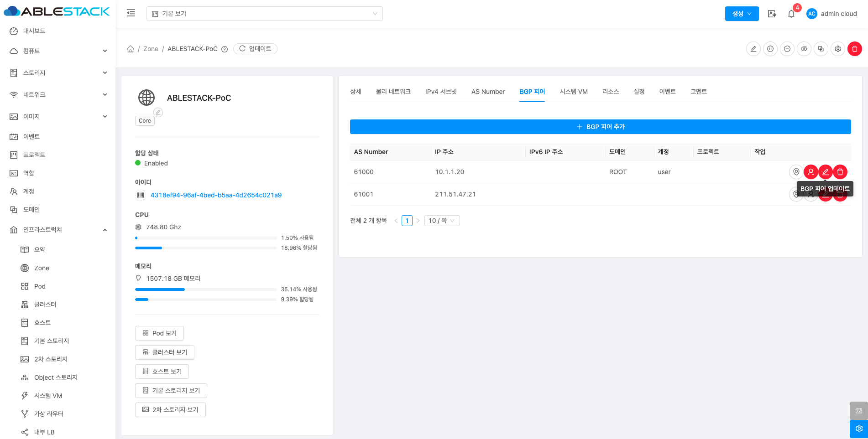The image size is (868, 439).
Task: Click the BGP 피어 추가 button
Action: [600, 127]
